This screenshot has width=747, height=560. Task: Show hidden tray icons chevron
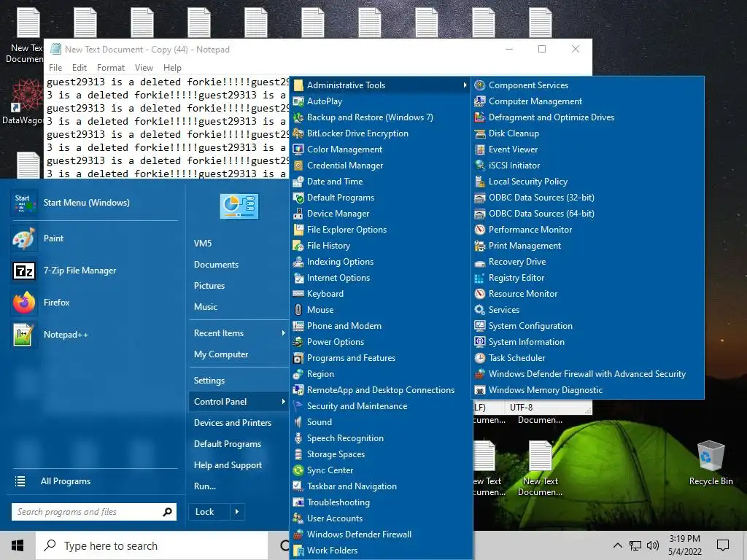617,545
